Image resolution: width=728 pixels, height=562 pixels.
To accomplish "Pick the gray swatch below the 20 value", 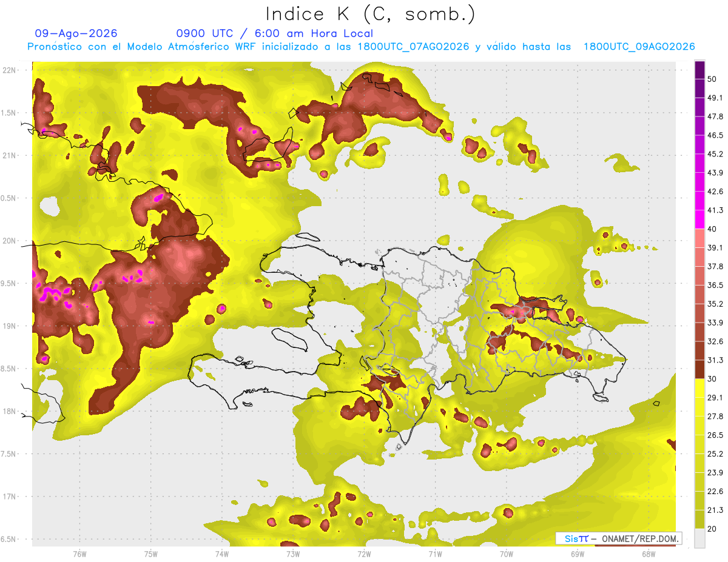I will pos(699,538).
